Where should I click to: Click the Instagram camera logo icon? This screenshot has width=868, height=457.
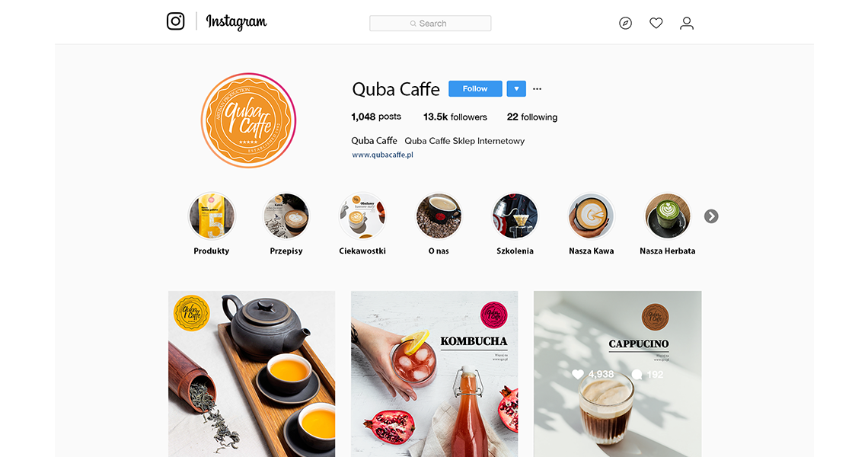(x=175, y=21)
